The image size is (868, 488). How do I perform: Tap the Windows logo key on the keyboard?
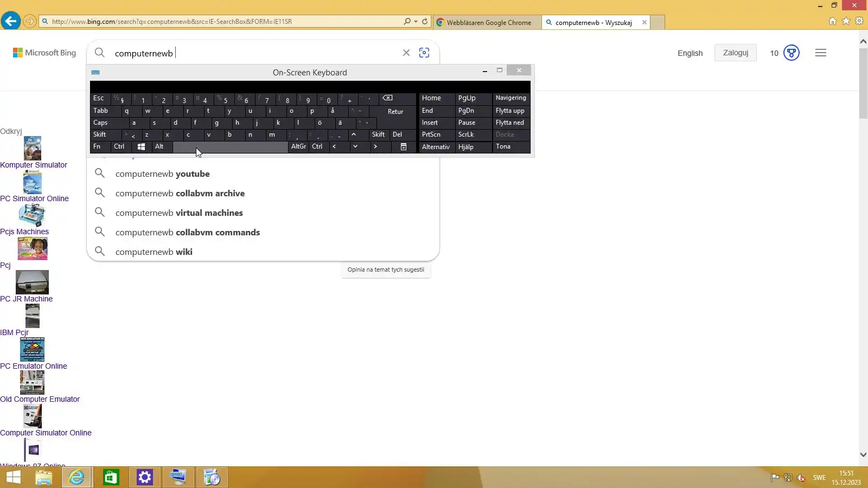141,146
